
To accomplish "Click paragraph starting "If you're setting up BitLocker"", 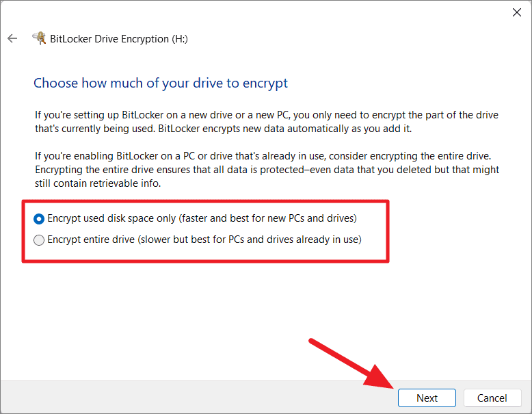I will 266,122.
